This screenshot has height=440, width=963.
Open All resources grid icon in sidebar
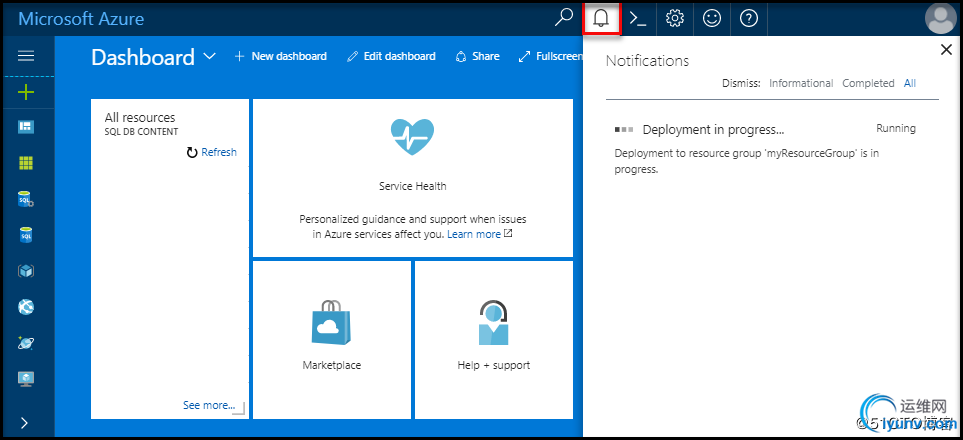pos(26,163)
